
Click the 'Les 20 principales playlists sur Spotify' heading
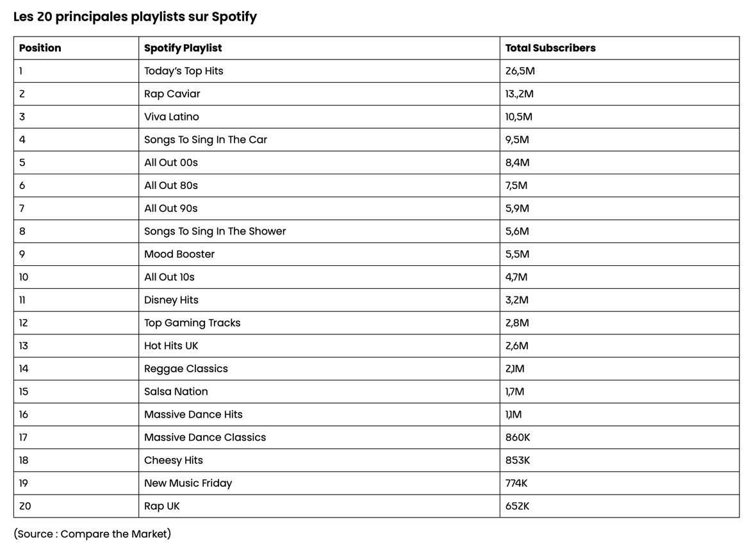[x=135, y=17]
